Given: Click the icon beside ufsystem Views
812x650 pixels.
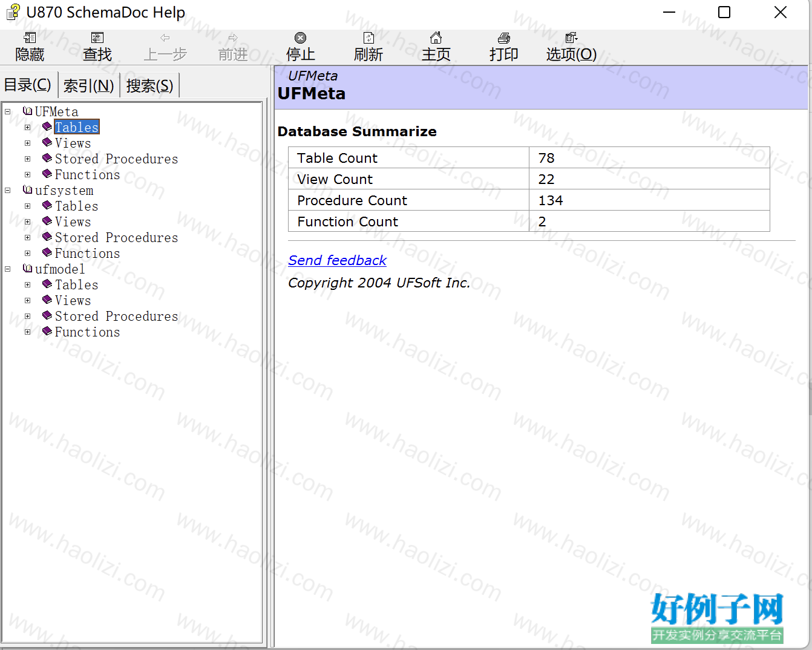Looking at the screenshot, I should pyautogui.click(x=47, y=222).
